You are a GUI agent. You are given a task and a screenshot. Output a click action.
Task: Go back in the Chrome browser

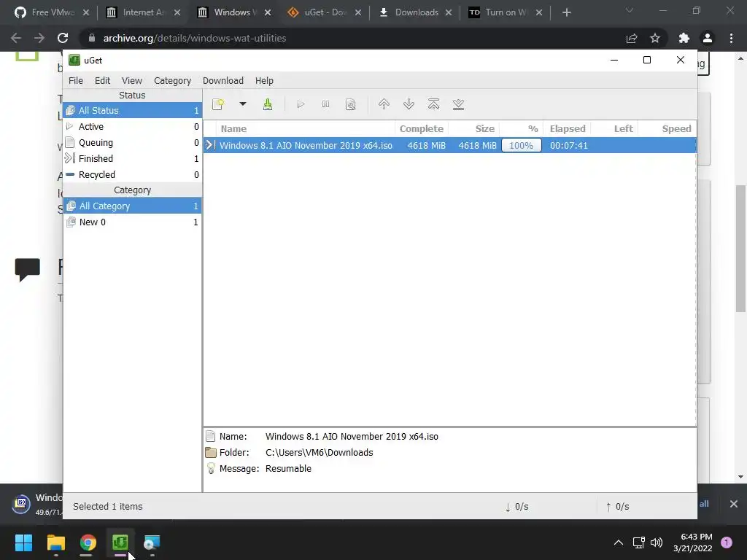click(16, 38)
